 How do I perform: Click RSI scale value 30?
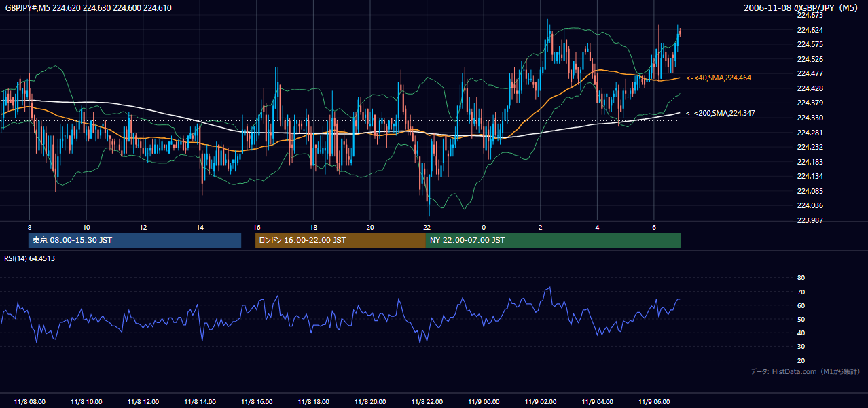[801, 347]
